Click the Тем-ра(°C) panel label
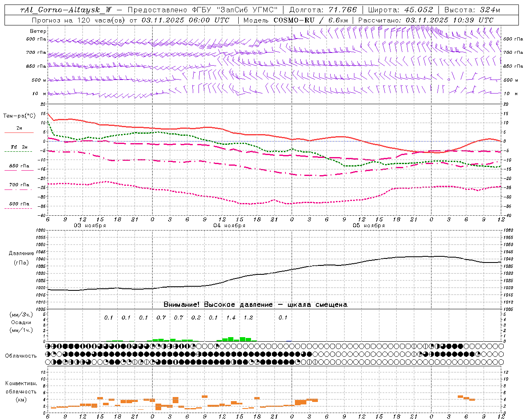 click(x=19, y=116)
